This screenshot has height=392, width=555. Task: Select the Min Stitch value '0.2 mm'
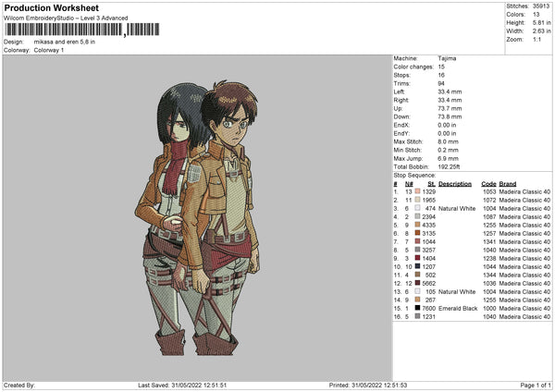[448, 150]
